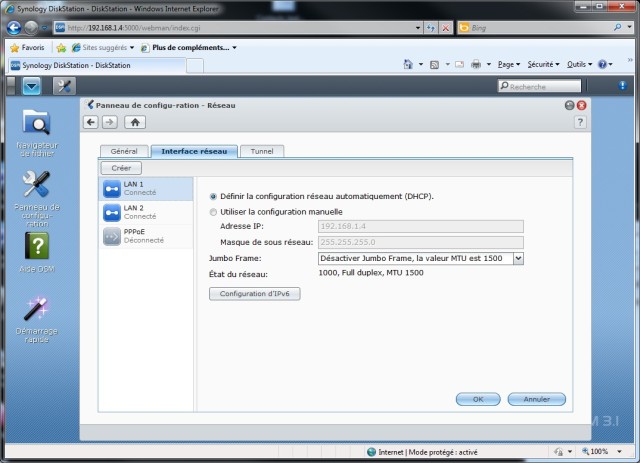Open Panneau de configuration desktop icon
The height and width of the screenshot is (463, 640).
click(x=37, y=184)
